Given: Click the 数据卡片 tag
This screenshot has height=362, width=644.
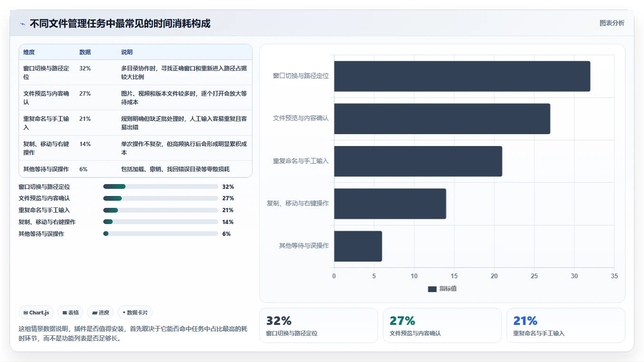Looking at the screenshot, I should 135,313.
